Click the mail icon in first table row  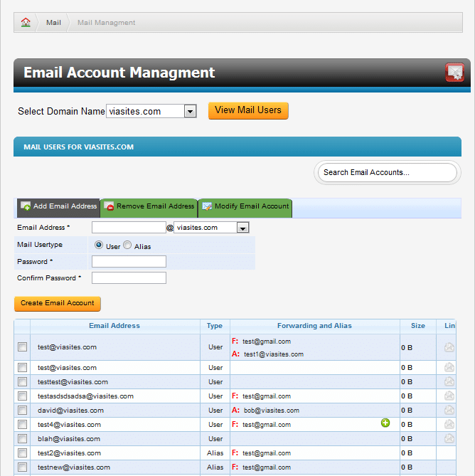pyautogui.click(x=449, y=347)
